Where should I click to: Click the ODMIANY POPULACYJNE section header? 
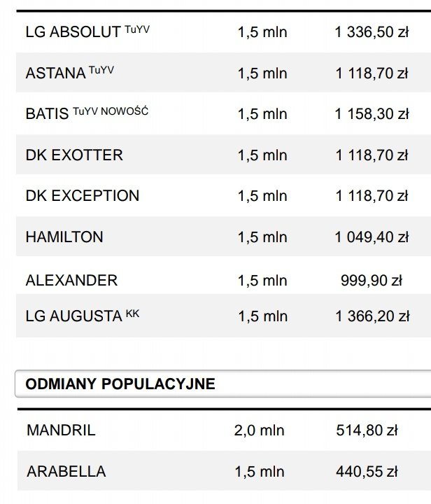[120, 384]
